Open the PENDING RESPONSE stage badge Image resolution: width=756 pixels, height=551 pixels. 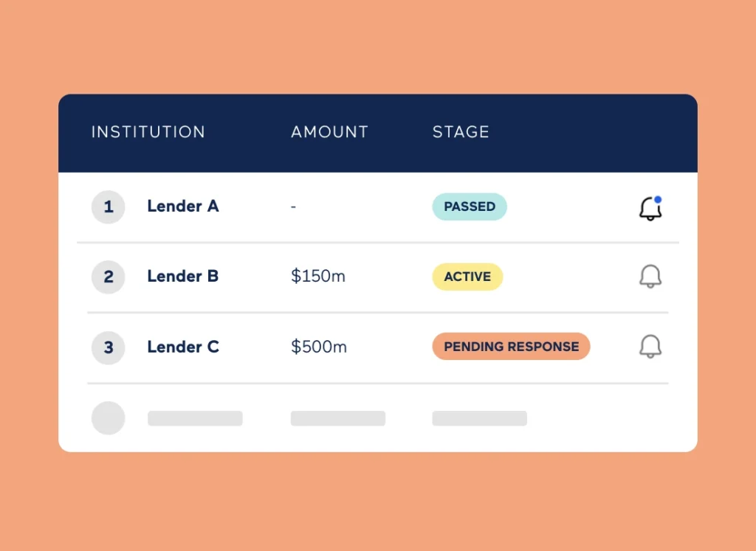pos(511,347)
